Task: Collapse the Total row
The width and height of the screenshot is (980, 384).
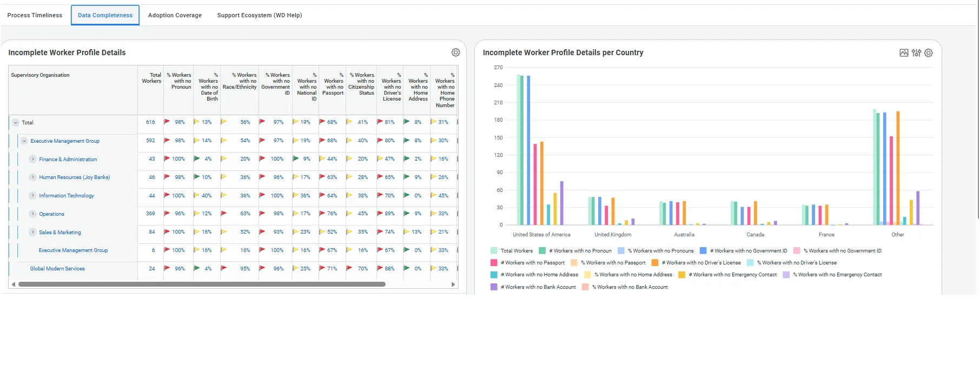Action: coord(16,123)
